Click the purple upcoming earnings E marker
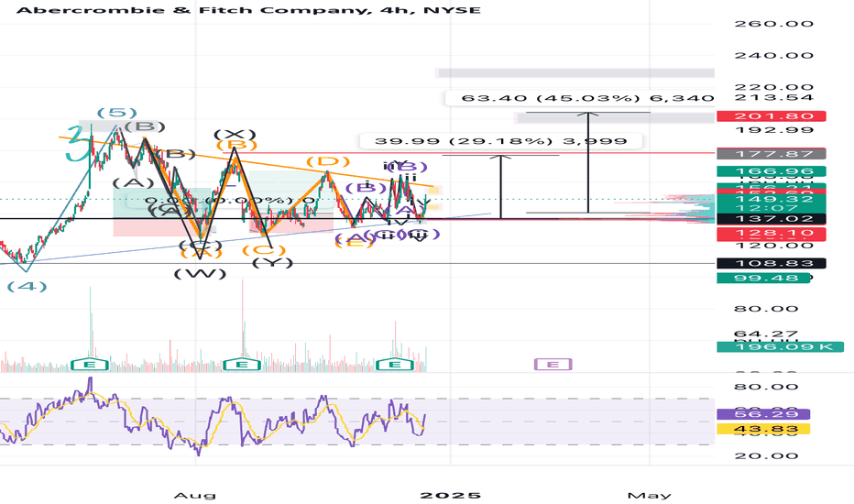 [553, 364]
